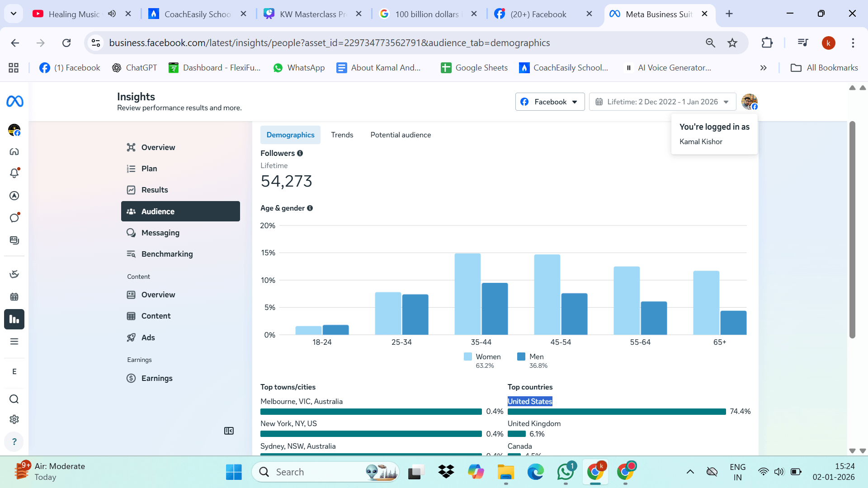Switch to the Potential audience tab
868x488 pixels.
click(401, 135)
